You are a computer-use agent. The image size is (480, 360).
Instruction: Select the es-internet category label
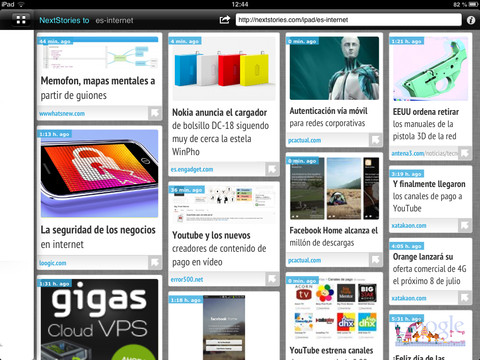point(114,20)
